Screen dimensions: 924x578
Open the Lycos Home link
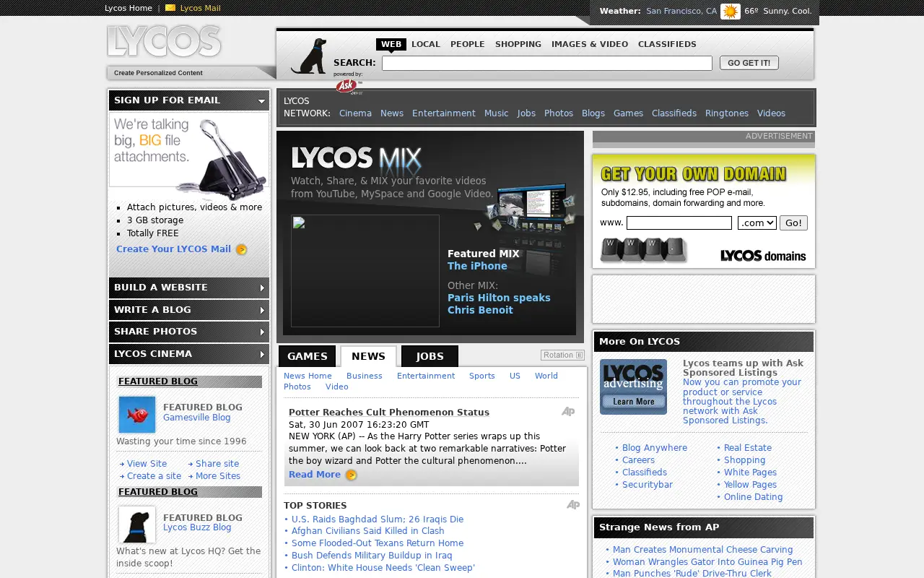tap(128, 9)
